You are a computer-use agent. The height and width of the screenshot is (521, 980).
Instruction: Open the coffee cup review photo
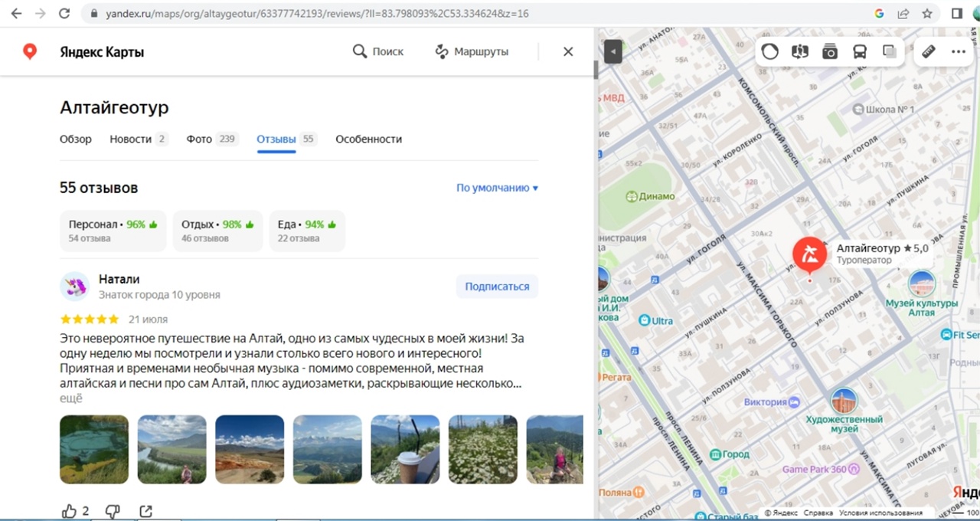pos(405,449)
